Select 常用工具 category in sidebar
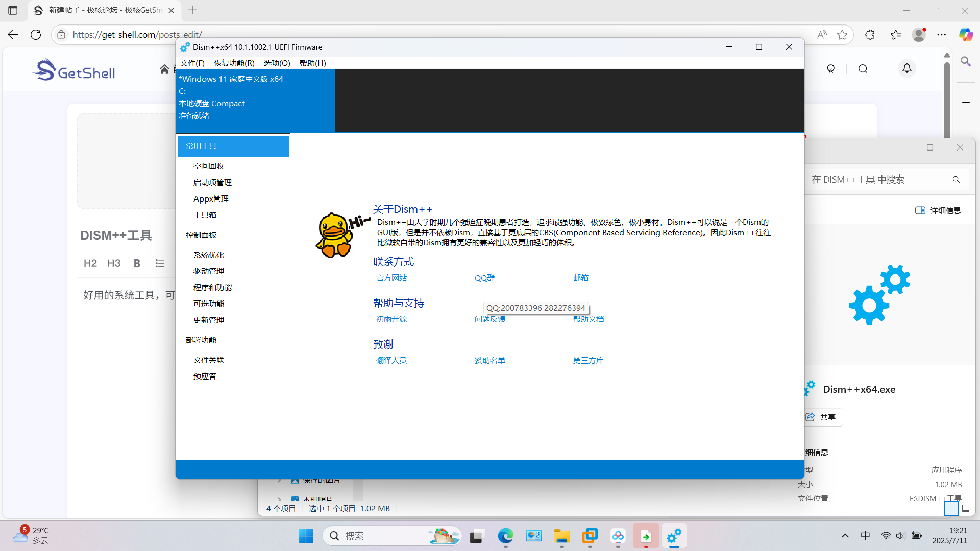The height and width of the screenshot is (551, 980). (x=233, y=146)
